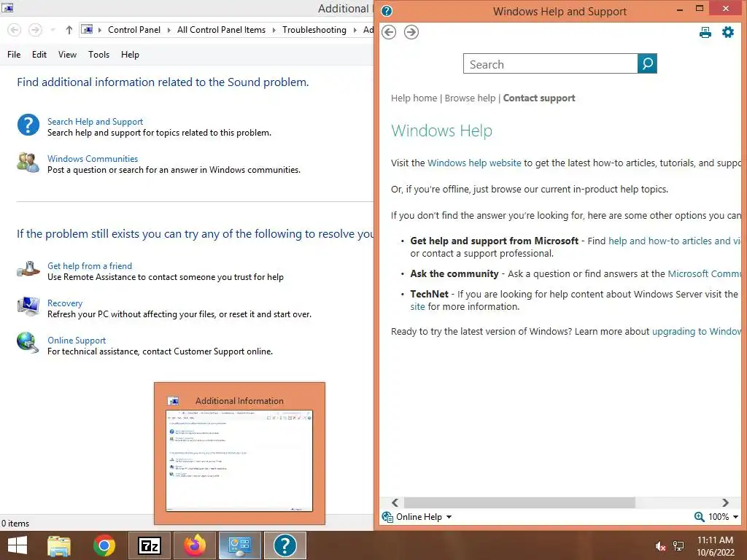Open the Tools menu
Screen dimensions: 747x560
pyautogui.click(x=98, y=55)
